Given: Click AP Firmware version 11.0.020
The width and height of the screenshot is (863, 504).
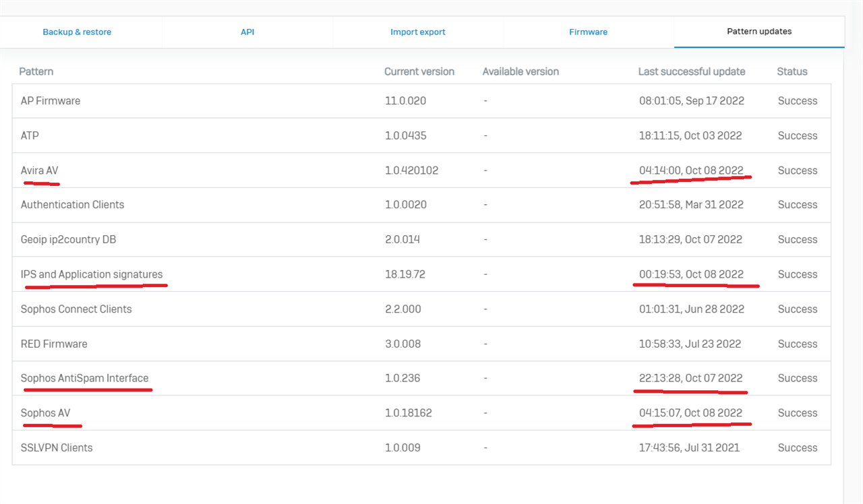Looking at the screenshot, I should tap(405, 101).
